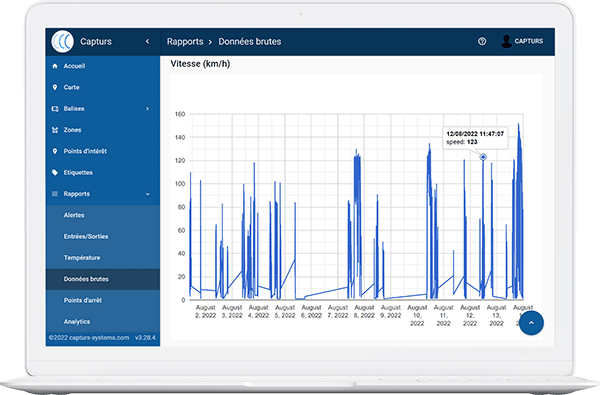This screenshot has width=600, height=395.
Task: Click the Points d'intérêt pin icon
Action: [55, 151]
